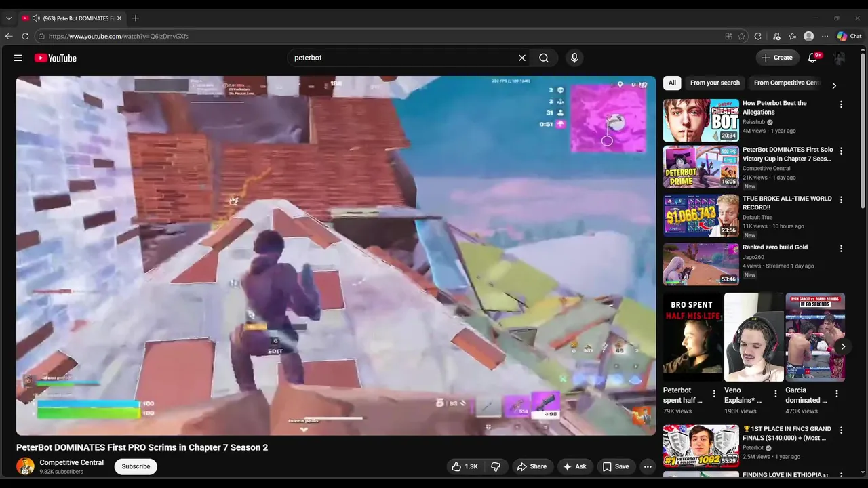Open How Peterbot Beat the Allegations thumbnail
The height and width of the screenshot is (488, 868).
click(x=701, y=120)
